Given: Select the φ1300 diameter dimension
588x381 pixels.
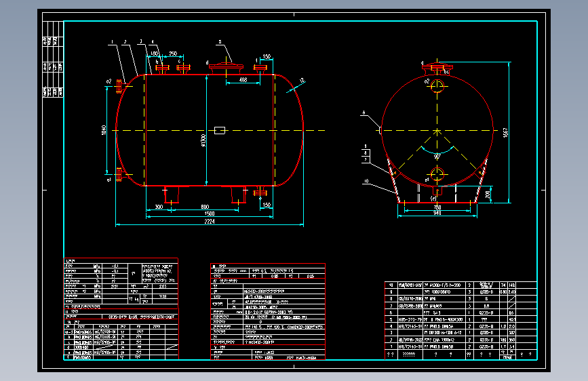Looking at the screenshot, I should point(203,140).
